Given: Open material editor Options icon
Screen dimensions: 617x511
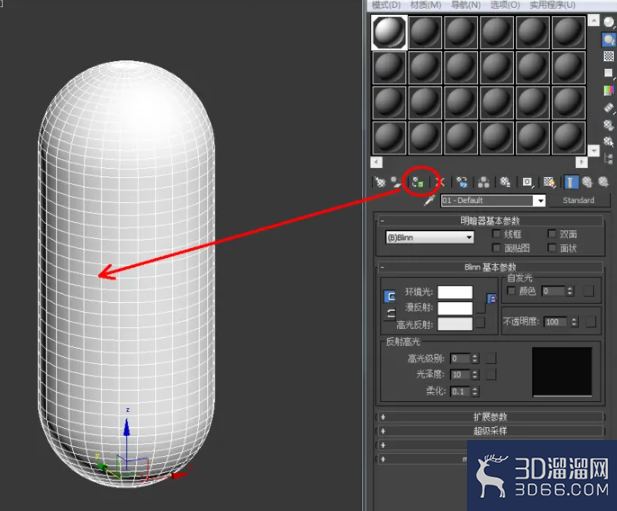Looking at the screenshot, I should (609, 125).
